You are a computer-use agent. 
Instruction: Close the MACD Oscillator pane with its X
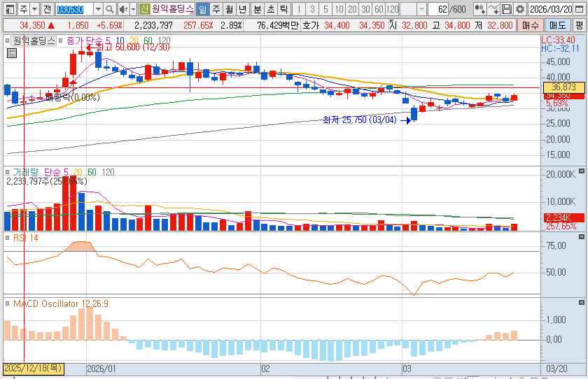(x=582, y=303)
